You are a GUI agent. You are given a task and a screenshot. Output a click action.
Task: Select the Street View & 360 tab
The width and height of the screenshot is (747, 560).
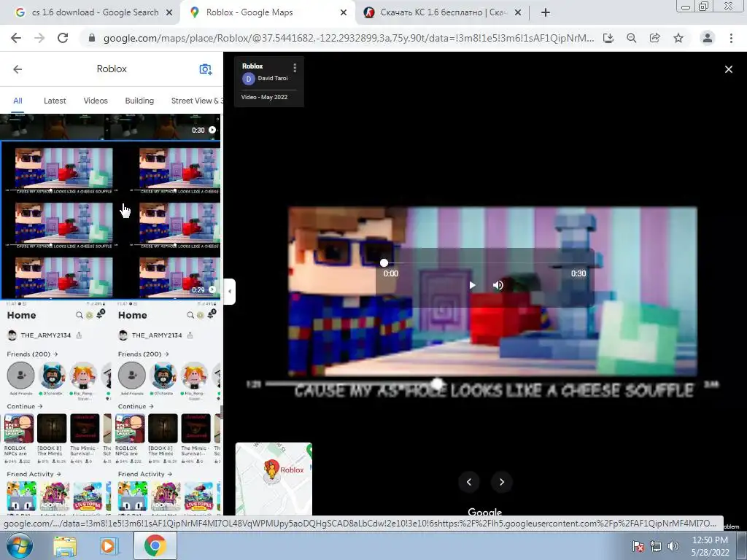[197, 101]
